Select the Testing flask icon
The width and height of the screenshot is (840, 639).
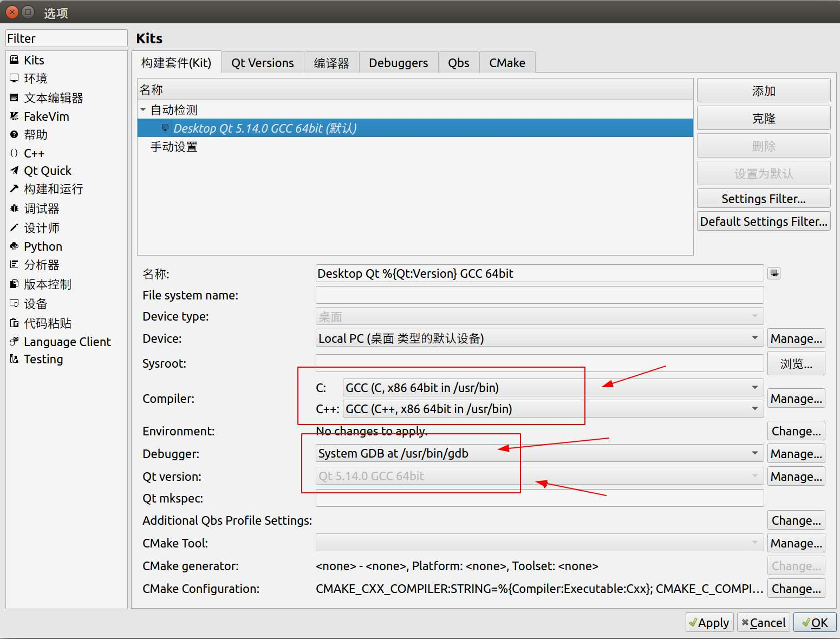[14, 359]
